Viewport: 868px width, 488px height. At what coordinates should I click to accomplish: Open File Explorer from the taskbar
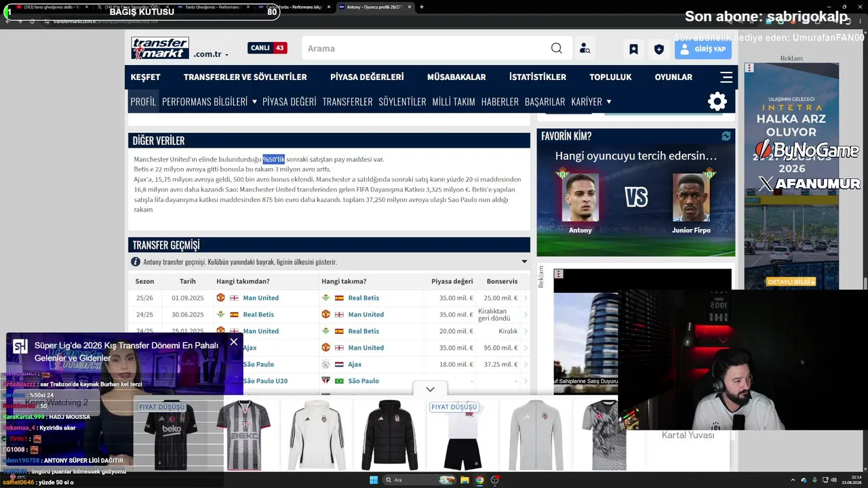tap(465, 480)
